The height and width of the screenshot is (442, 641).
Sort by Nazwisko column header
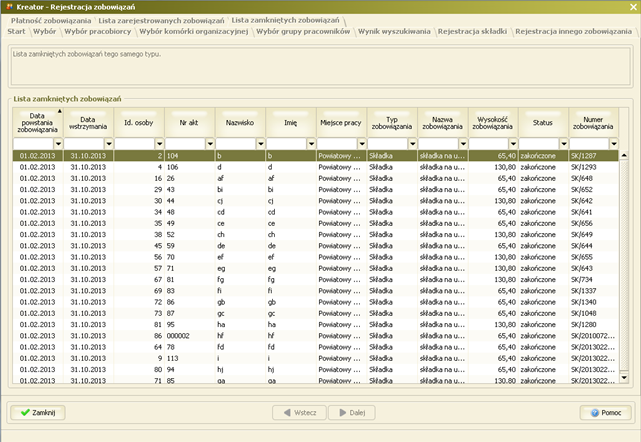[240, 123]
